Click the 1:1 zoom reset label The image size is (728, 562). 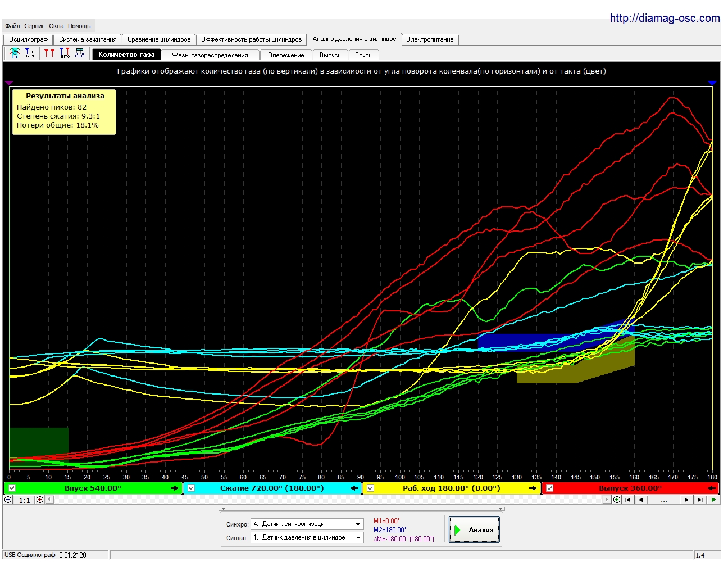24,500
